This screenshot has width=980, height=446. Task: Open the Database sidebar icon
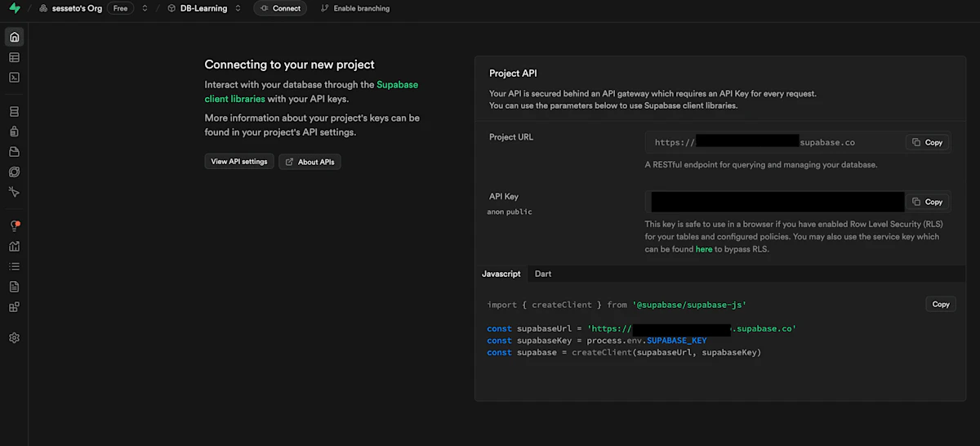(14, 111)
